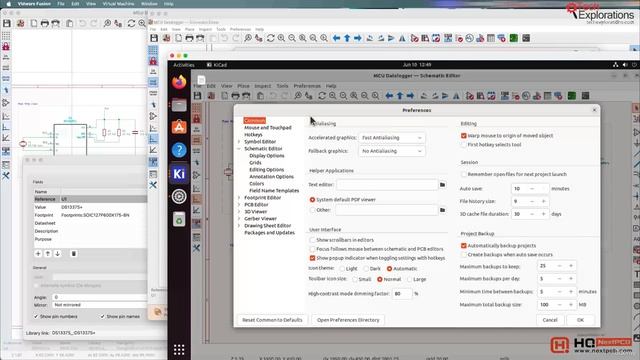
Task: Open the Files app in the Ubuntu dock
Action: click(x=179, y=105)
